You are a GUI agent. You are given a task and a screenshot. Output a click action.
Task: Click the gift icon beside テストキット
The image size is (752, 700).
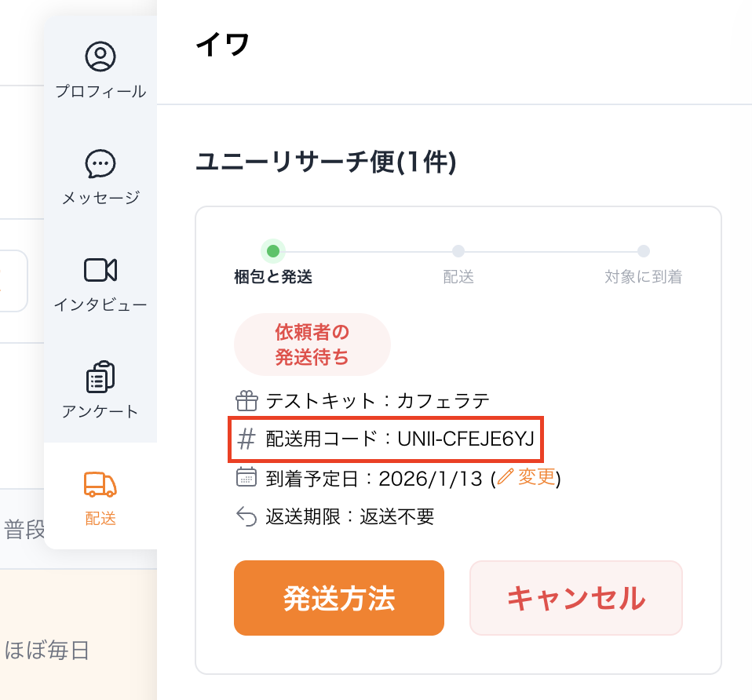pos(246,401)
